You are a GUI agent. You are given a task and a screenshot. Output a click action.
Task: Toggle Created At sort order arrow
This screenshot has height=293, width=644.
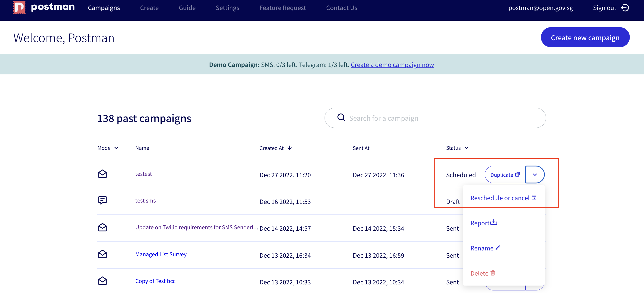click(289, 148)
